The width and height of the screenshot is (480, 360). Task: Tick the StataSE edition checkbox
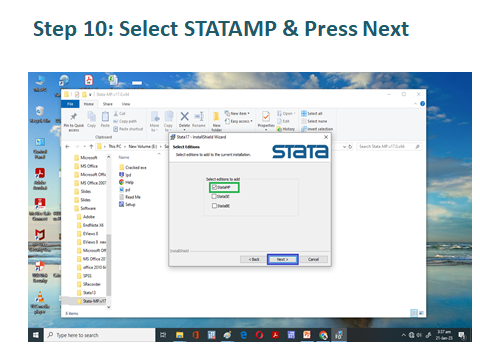(x=214, y=197)
